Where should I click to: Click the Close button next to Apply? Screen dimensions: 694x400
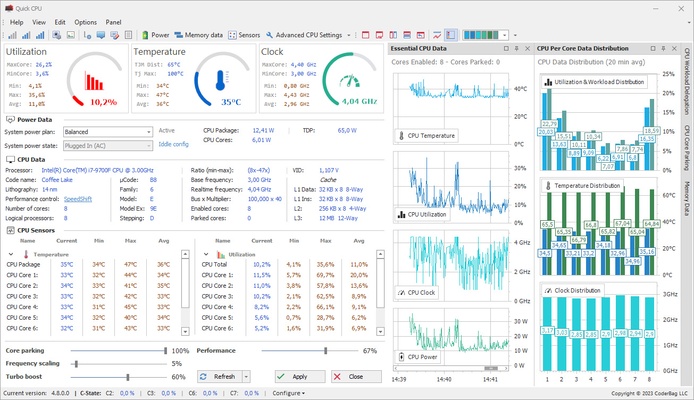click(x=356, y=377)
